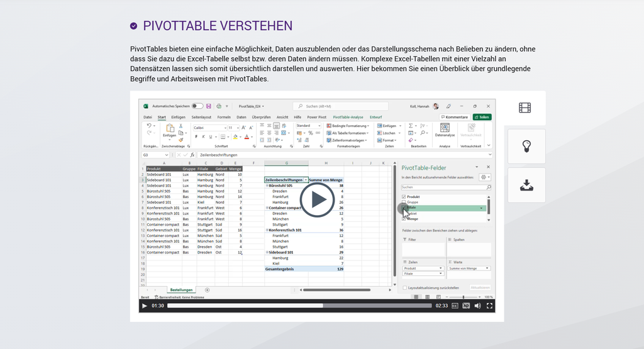Collapse the Bürostuhl 505 pivot group

click(x=267, y=186)
